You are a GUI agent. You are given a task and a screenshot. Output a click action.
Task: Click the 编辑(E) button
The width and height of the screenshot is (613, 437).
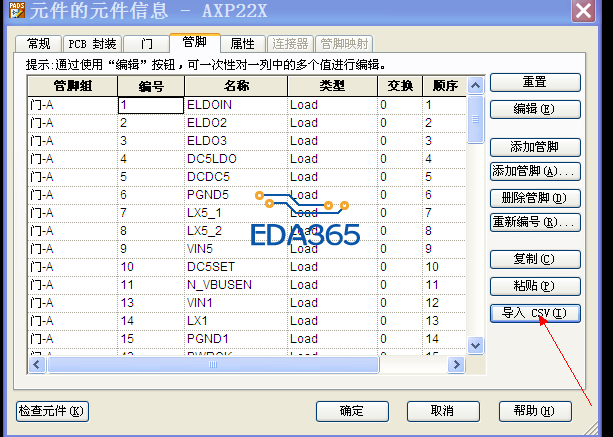click(535, 109)
